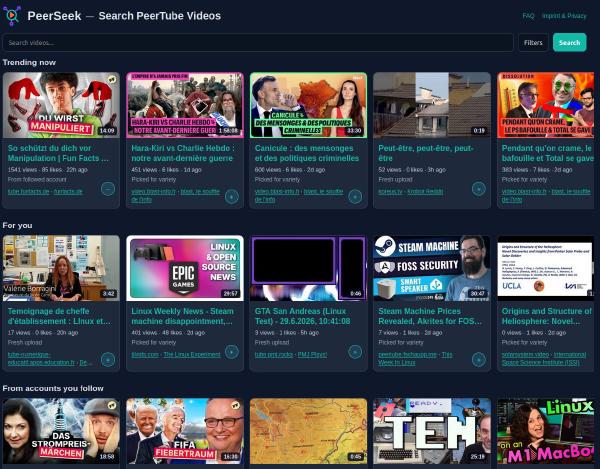Open the tilvids.com instance link
Image resolution: width=600 pixels, height=469 pixels.
(145, 355)
